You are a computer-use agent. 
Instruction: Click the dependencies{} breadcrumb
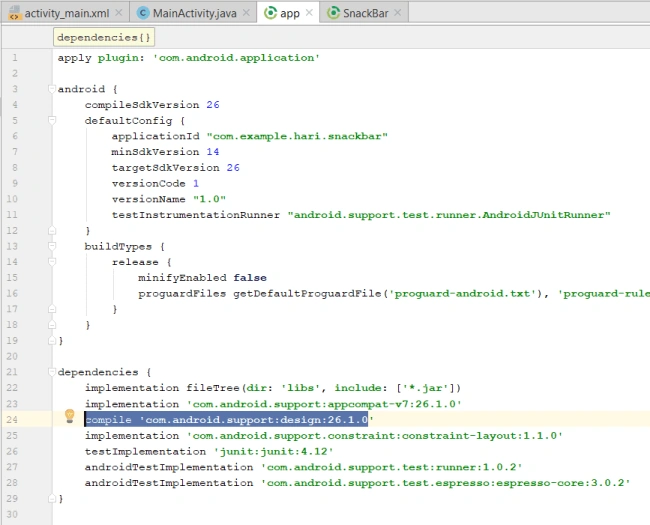tap(104, 37)
